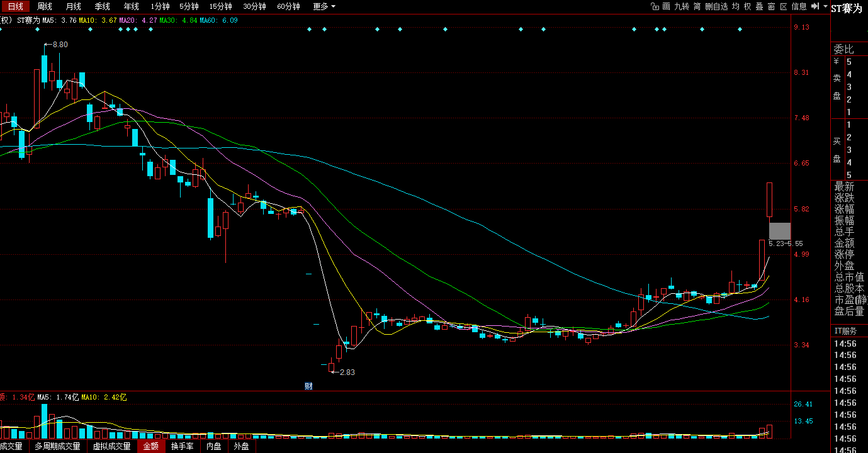Open the 画 drawing tools button
Image resolution: width=868 pixels, height=453 pixels.
pyautogui.click(x=666, y=6)
